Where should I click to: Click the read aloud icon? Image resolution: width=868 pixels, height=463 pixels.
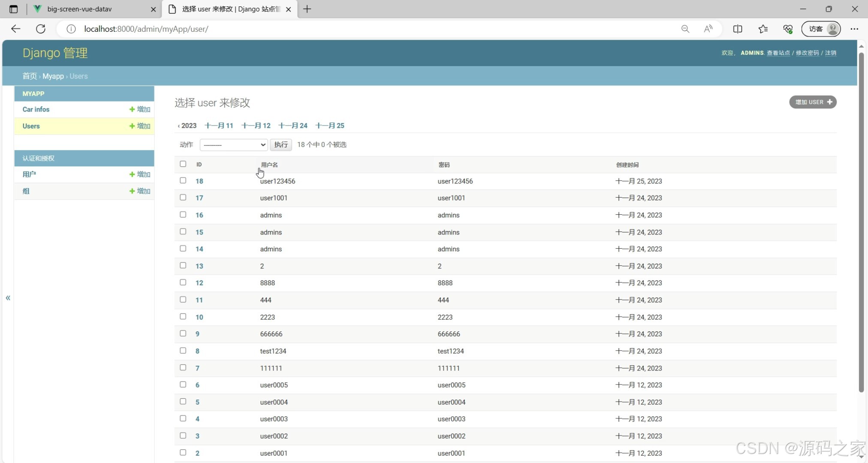(708, 29)
